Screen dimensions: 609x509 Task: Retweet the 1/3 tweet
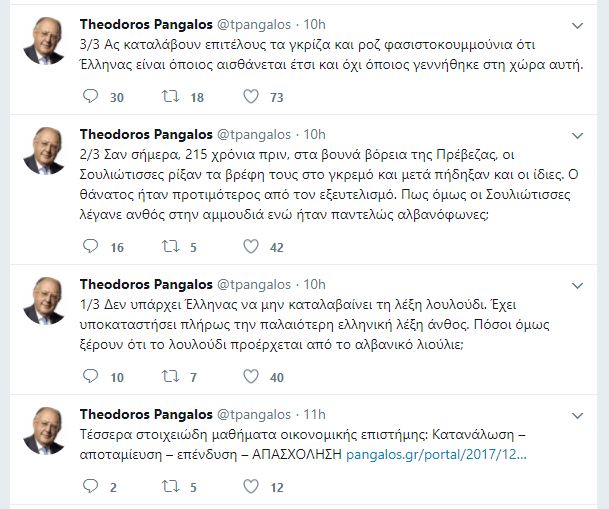click(x=170, y=377)
